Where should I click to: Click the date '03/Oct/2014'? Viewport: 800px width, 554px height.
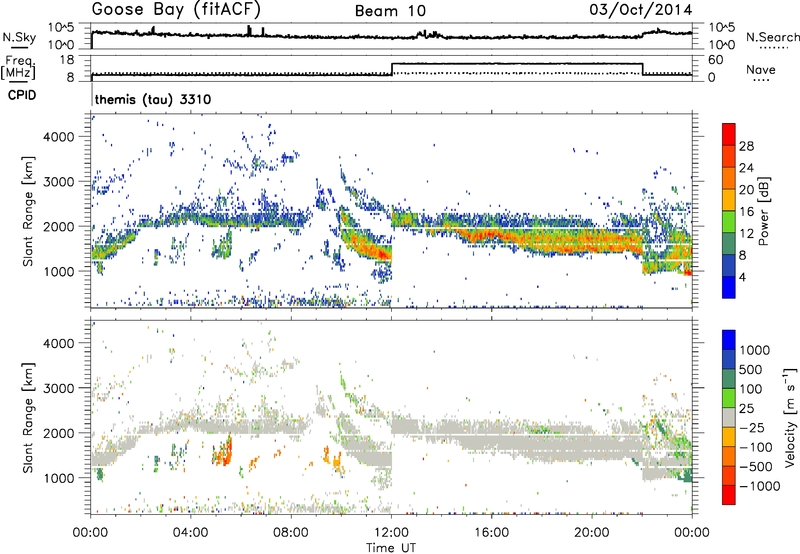641,10
